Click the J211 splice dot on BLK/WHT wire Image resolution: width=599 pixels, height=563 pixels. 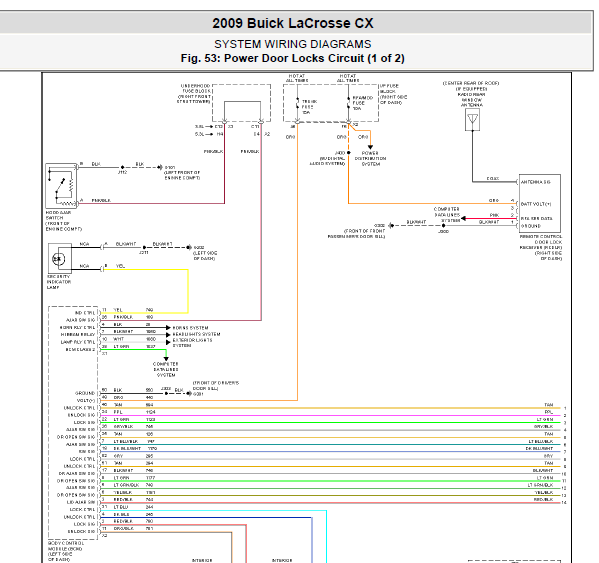pos(144,248)
